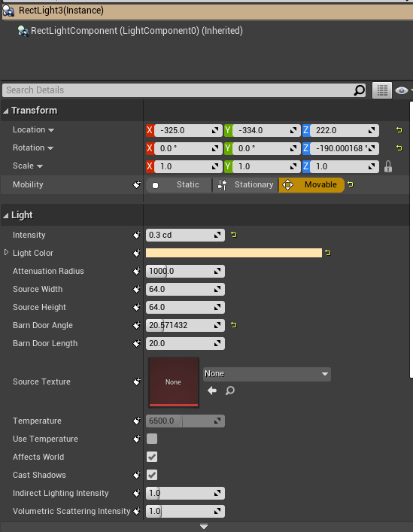Reset Barn Door Angle to default
This screenshot has width=413, height=532.
(234, 325)
